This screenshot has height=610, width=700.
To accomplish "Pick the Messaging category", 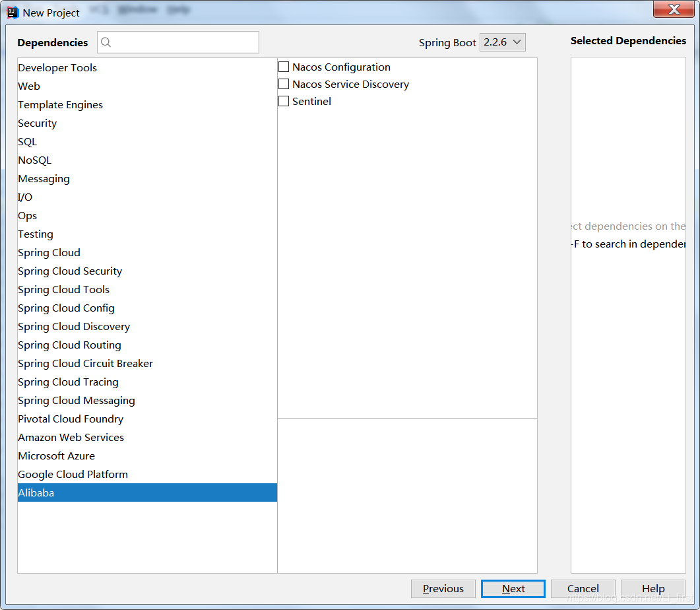I will pyautogui.click(x=147, y=179).
